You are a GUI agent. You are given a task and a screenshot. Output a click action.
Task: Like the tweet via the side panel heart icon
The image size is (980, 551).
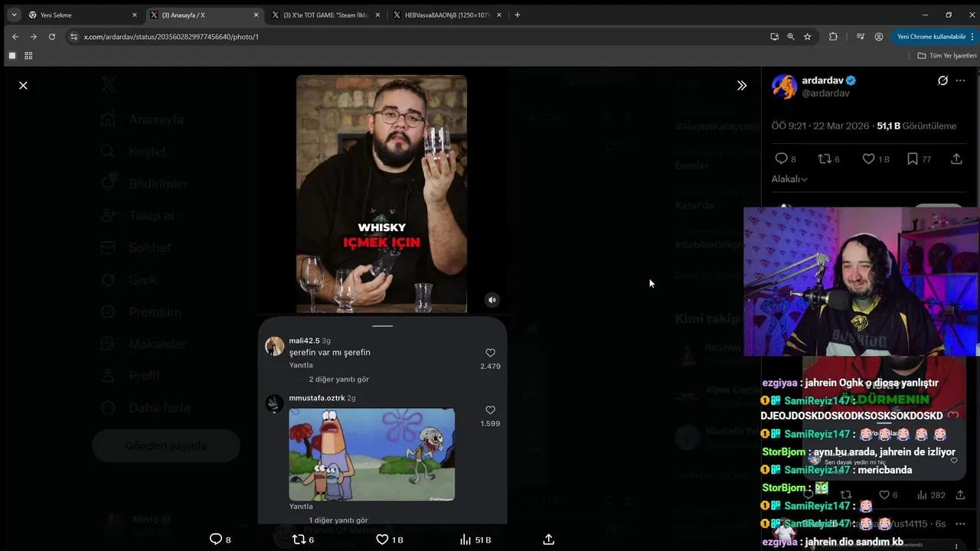(x=868, y=158)
